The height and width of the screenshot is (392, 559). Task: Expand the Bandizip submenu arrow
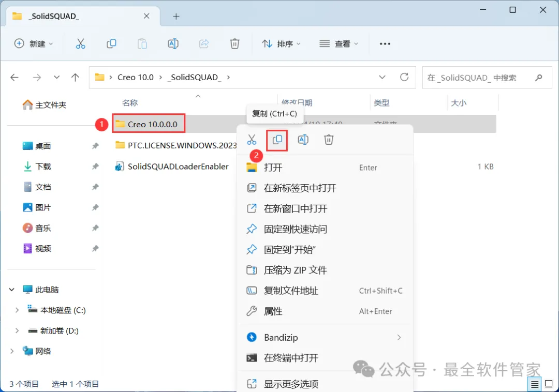click(399, 338)
